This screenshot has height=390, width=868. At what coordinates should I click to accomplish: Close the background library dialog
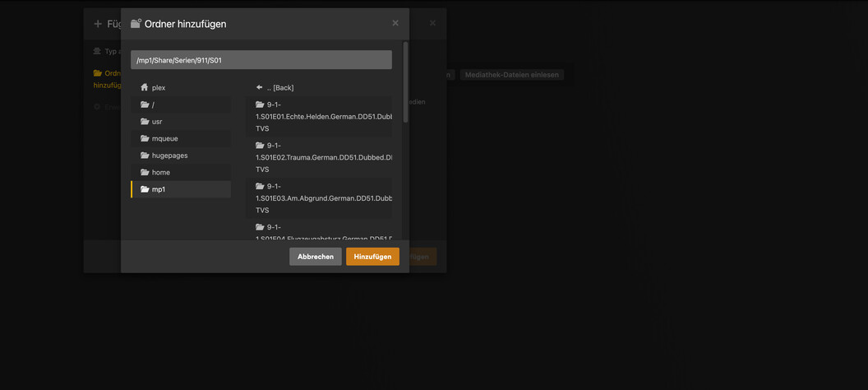pyautogui.click(x=432, y=23)
